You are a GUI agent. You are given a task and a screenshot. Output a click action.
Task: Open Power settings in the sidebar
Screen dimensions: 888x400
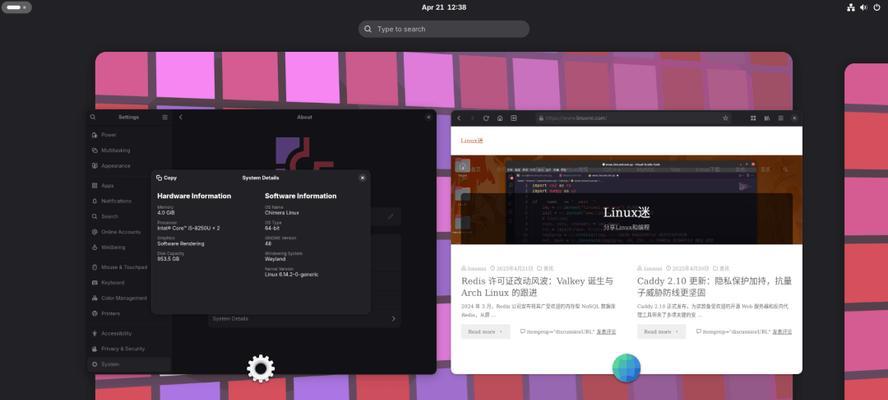[129, 135]
